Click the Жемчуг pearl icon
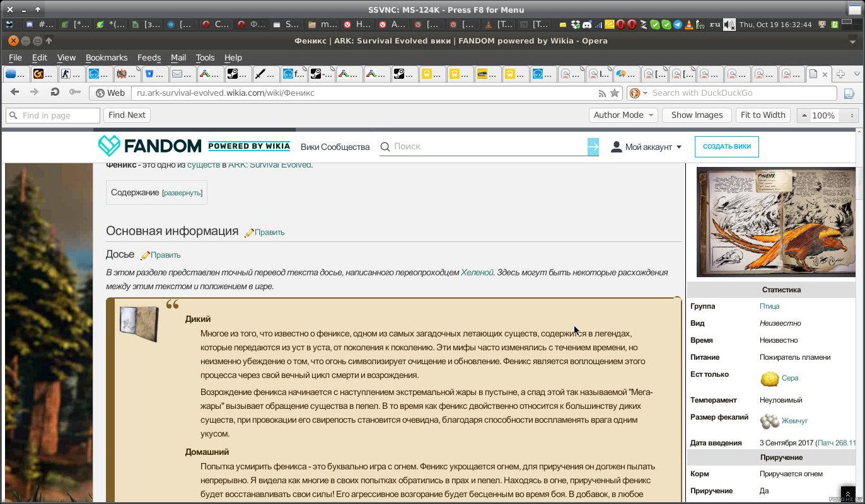Screen dimensions: 865x504 tap(769, 421)
